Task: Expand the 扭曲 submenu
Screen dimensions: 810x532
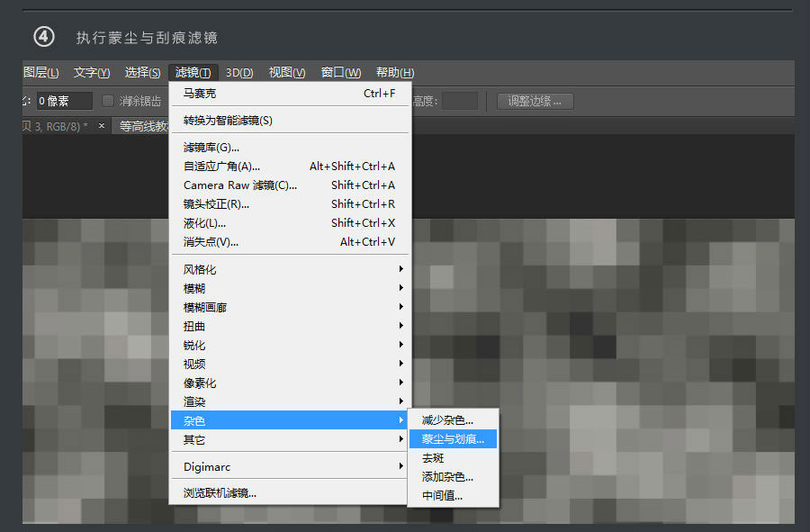Action: [x=289, y=326]
